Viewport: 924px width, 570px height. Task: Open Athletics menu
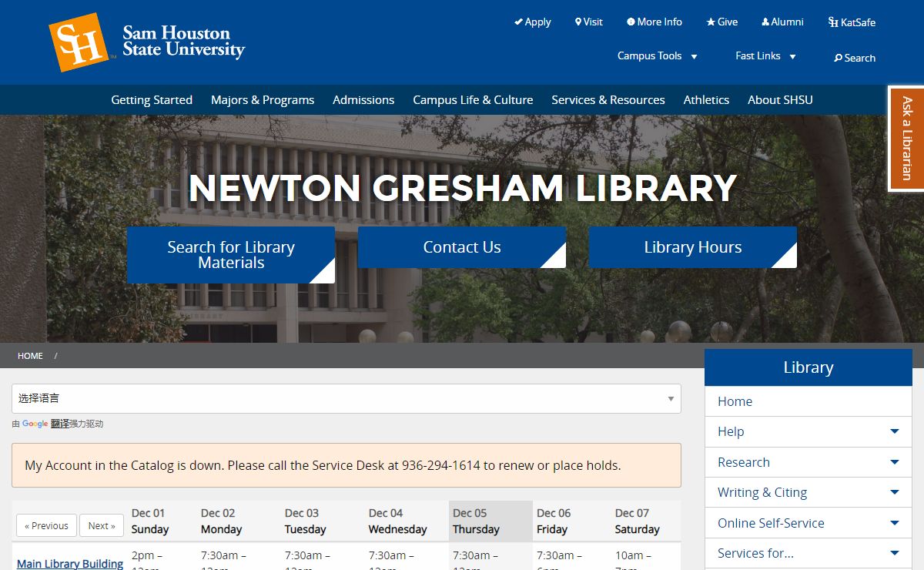tap(706, 99)
